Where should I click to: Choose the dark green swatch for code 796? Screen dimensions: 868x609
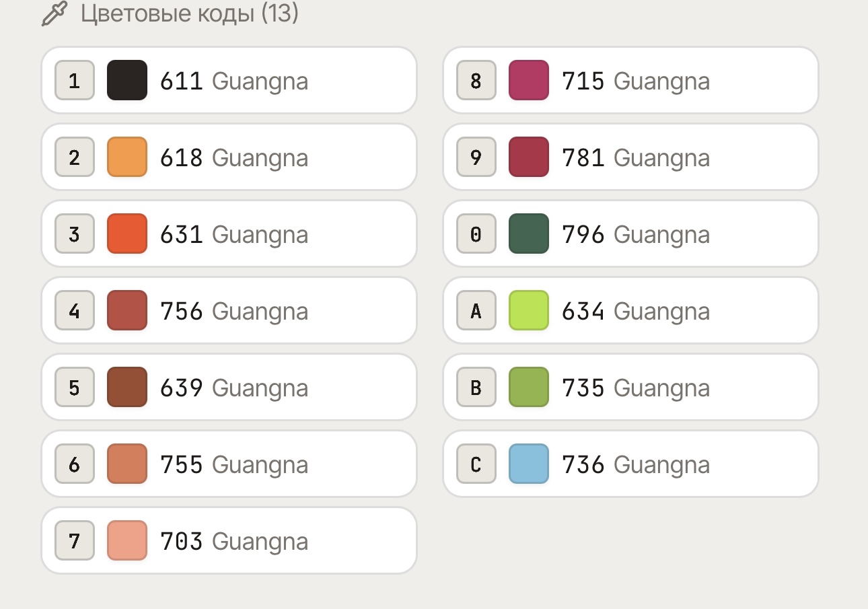point(529,234)
